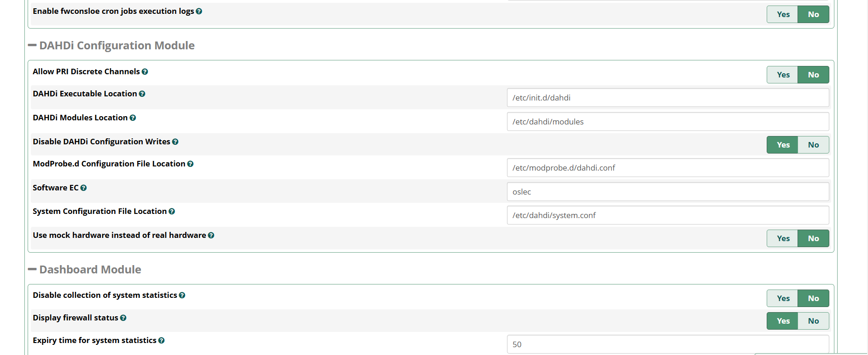The width and height of the screenshot is (868, 355).
Task: Set Allow PRI Discrete Channels to Yes
Action: point(782,75)
